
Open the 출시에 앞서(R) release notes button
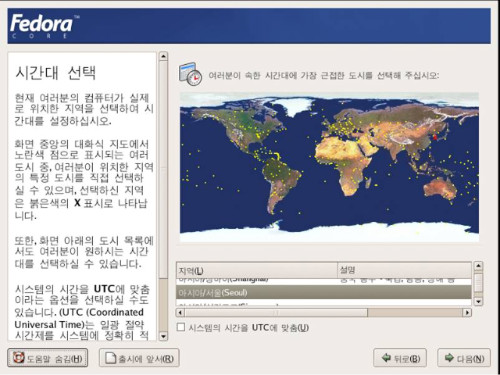click(x=139, y=358)
